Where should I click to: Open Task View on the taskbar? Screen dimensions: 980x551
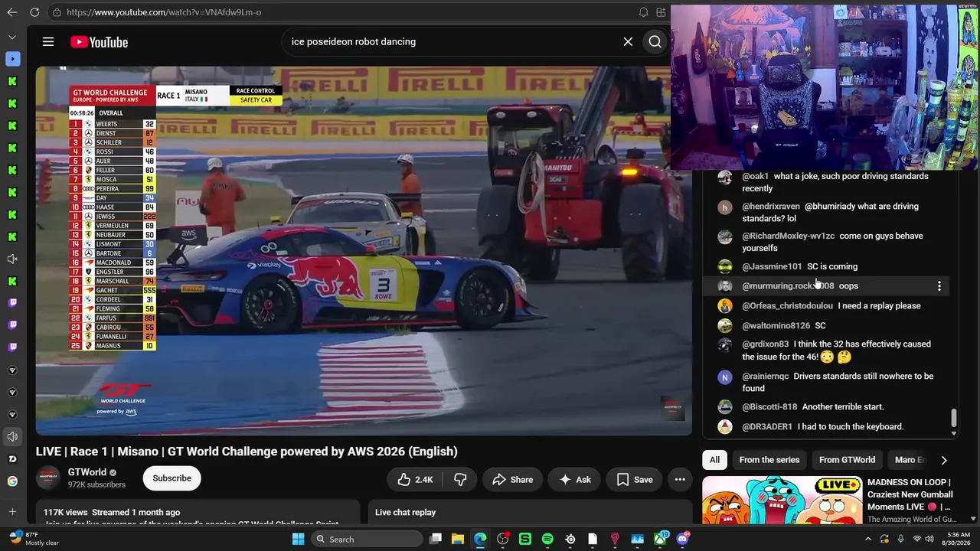pos(435,539)
